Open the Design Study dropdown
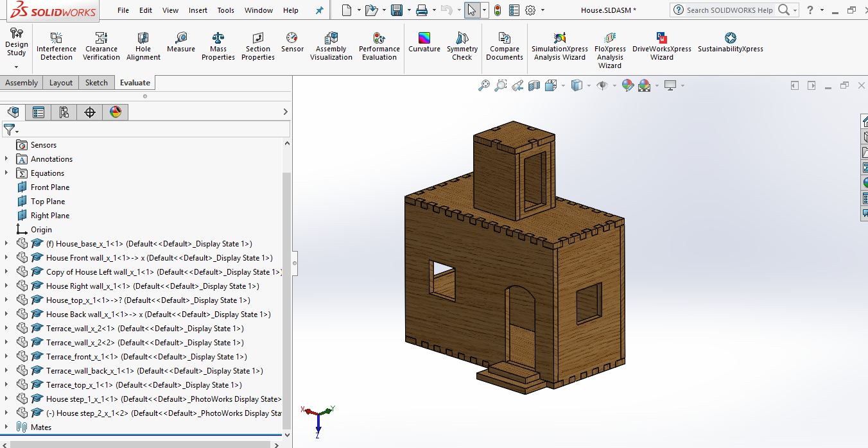Image resolution: width=868 pixels, height=448 pixels. 16,66
